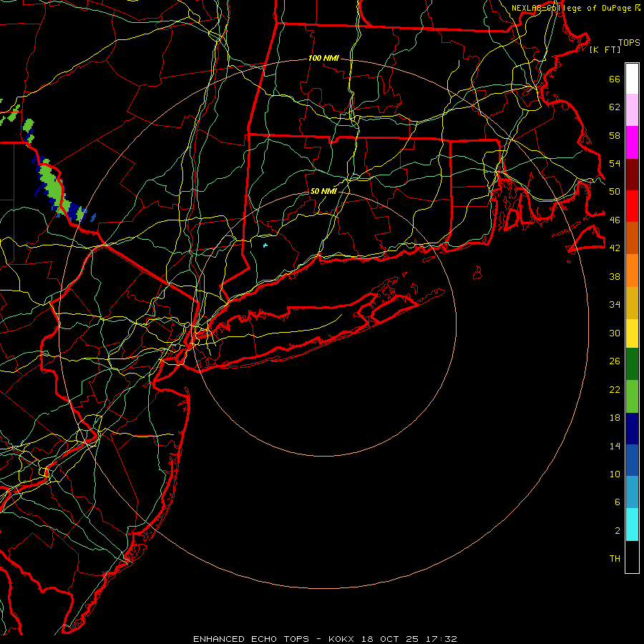644x644 pixels.
Task: Click the gold legend swatch
Action: [x=632, y=303]
